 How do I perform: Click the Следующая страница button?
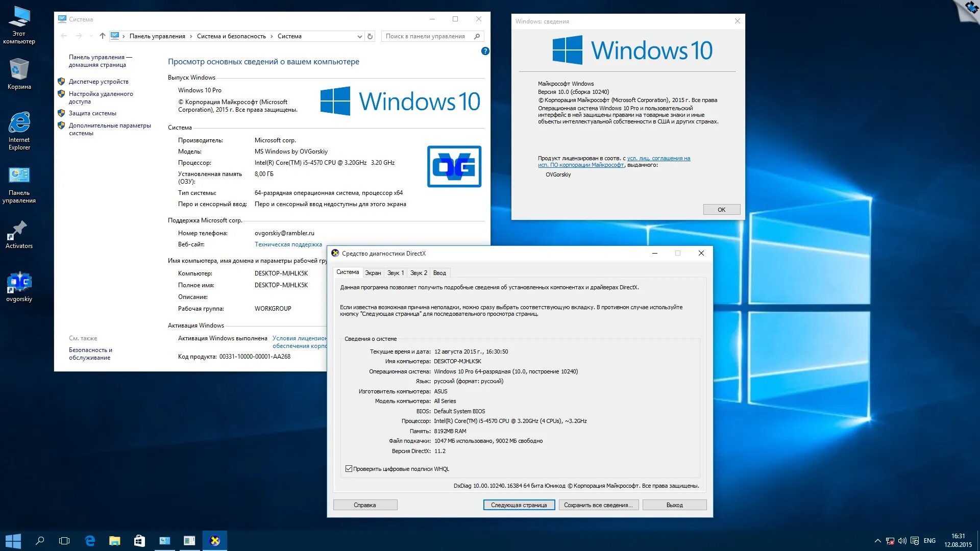pyautogui.click(x=519, y=505)
